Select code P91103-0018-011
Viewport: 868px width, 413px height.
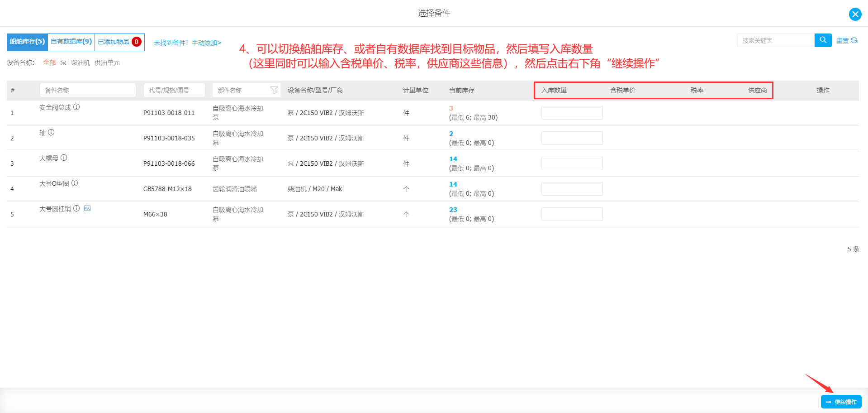pos(169,113)
